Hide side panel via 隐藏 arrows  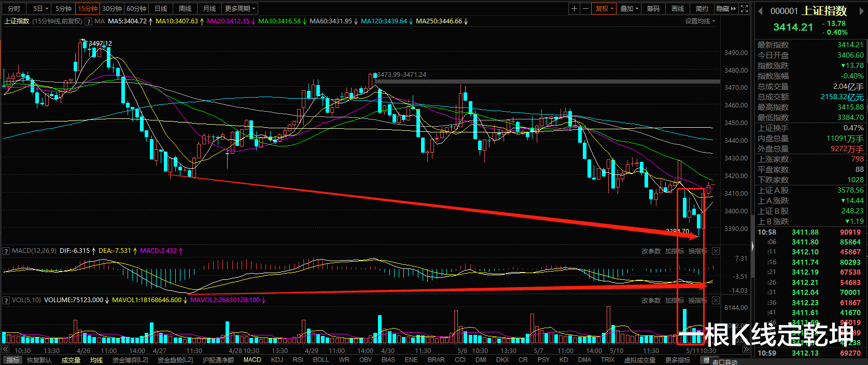coord(726,9)
